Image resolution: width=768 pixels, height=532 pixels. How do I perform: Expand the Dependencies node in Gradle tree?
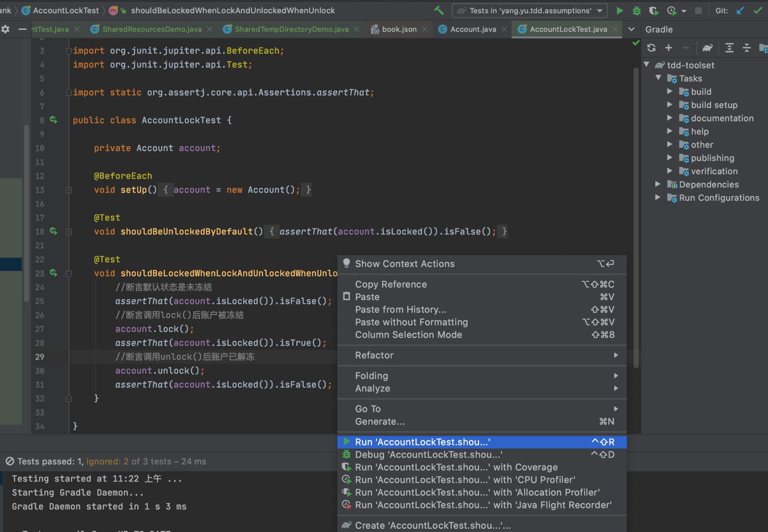[658, 184]
